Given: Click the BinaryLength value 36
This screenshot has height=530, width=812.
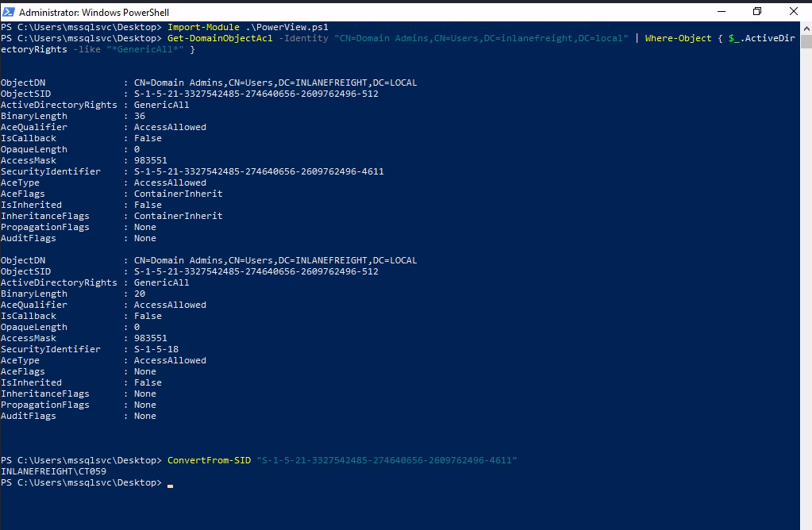Looking at the screenshot, I should (x=140, y=116).
